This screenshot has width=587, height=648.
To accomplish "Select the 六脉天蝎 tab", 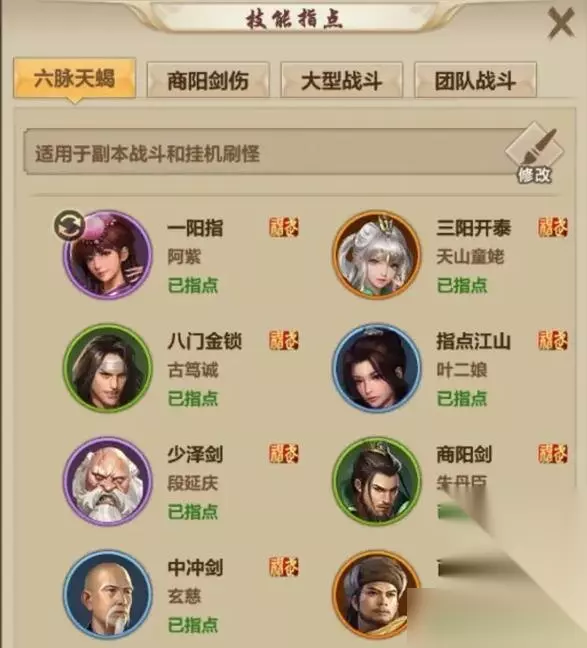I will 74,79.
